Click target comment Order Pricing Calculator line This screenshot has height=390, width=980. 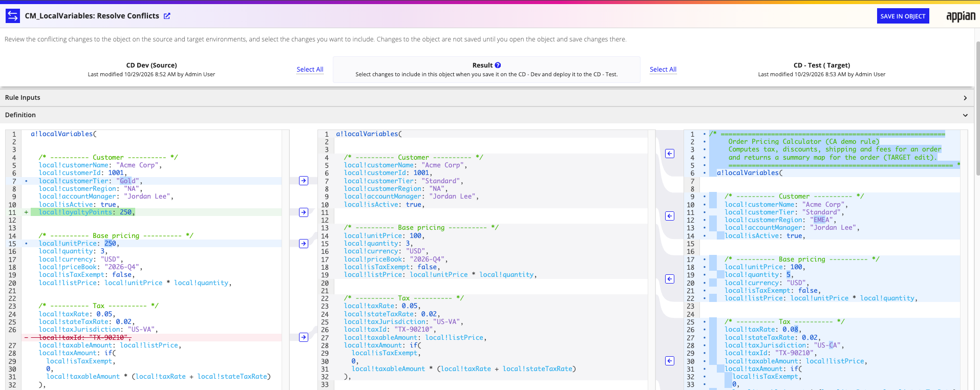pyautogui.click(x=804, y=142)
